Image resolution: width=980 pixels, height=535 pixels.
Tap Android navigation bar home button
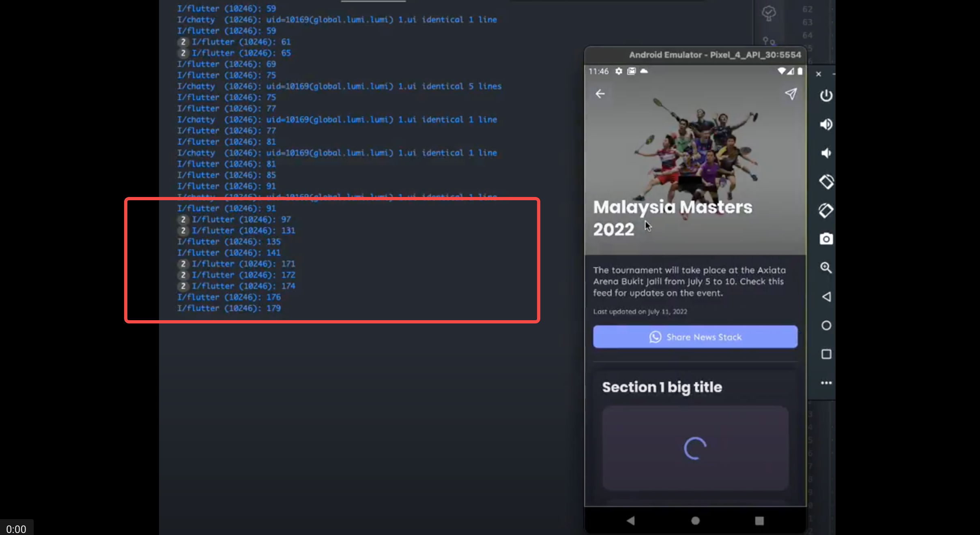click(x=695, y=520)
